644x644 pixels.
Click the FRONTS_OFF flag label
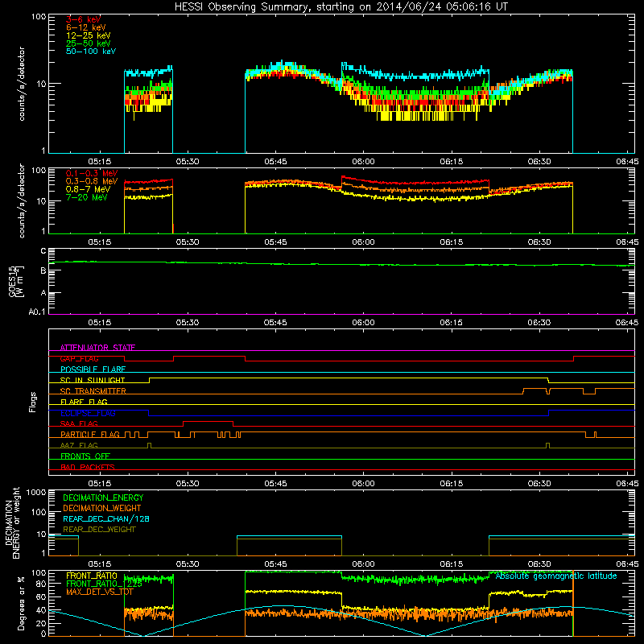point(85,456)
